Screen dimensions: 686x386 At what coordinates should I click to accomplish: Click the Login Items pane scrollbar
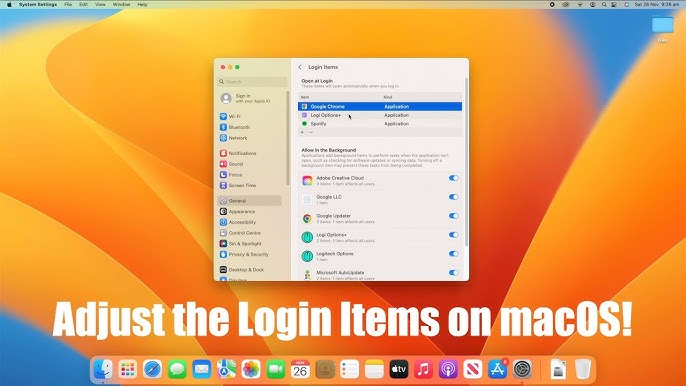[x=466, y=162]
